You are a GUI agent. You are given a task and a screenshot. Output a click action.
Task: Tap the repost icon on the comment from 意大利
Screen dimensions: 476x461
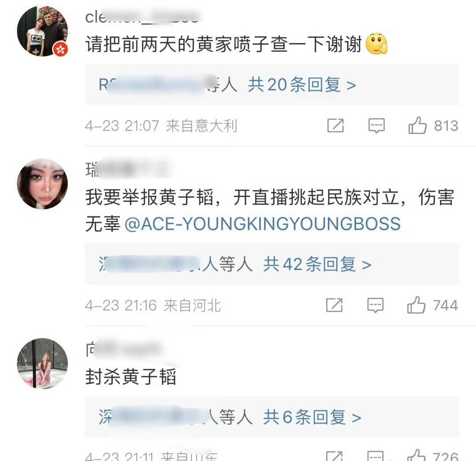point(335,125)
